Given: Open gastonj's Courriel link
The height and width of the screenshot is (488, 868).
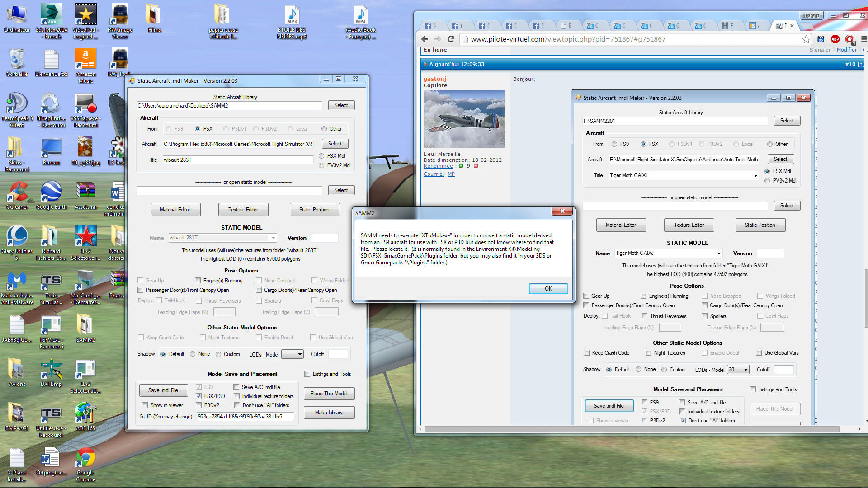Looking at the screenshot, I should (433, 174).
